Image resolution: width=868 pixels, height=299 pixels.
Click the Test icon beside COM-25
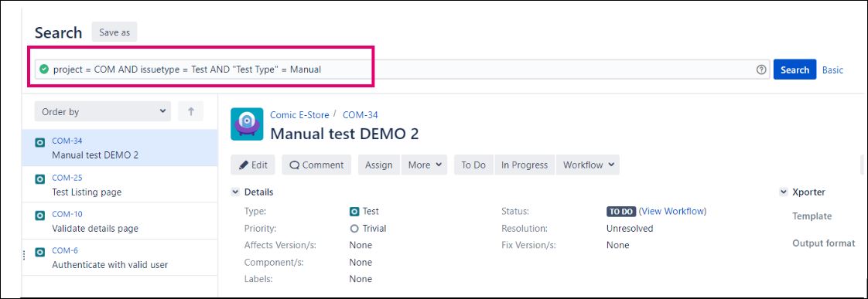(40, 179)
